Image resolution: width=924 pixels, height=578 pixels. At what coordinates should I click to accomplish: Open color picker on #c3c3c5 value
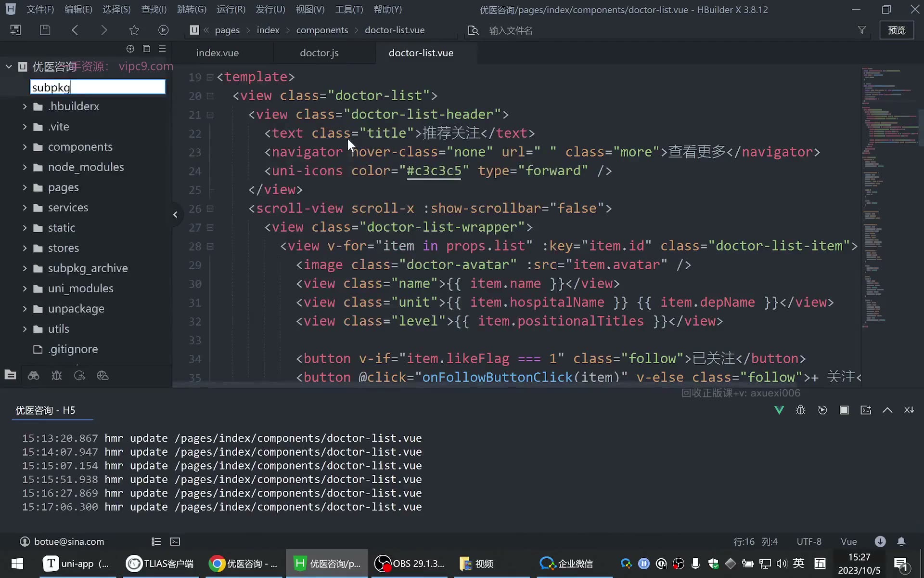(434, 171)
